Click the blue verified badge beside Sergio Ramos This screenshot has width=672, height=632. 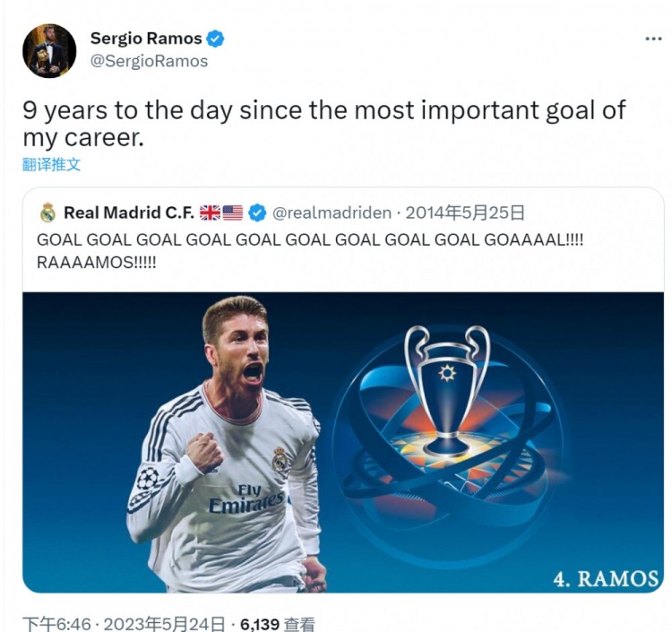215,39
